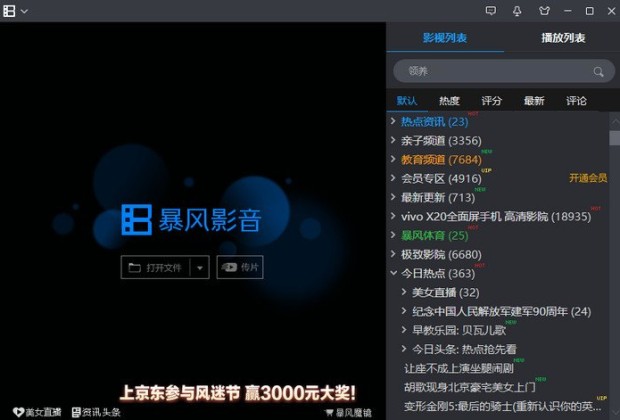Viewport: 620px width, 420px height.
Task: Open the skin shirt icon
Action: 544,11
